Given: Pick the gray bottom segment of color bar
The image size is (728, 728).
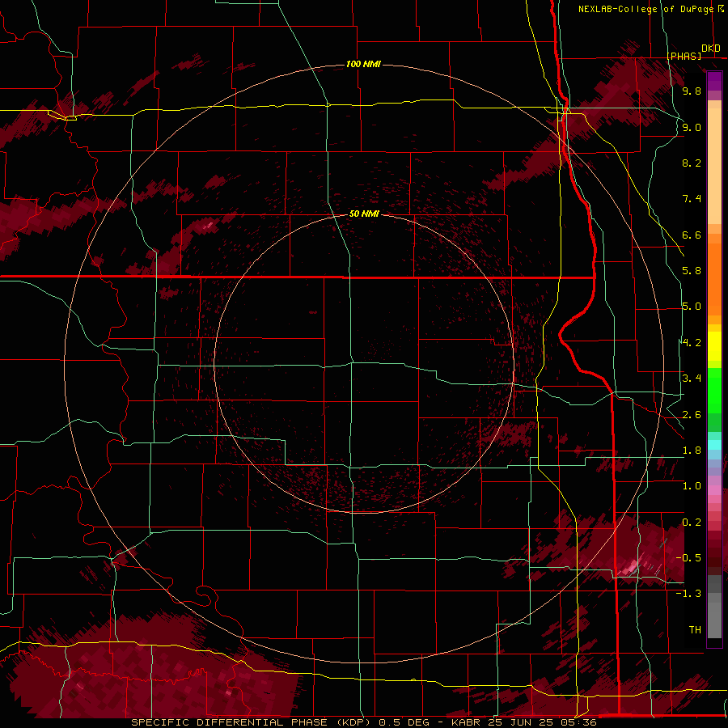Looking at the screenshot, I should pyautogui.click(x=714, y=619).
